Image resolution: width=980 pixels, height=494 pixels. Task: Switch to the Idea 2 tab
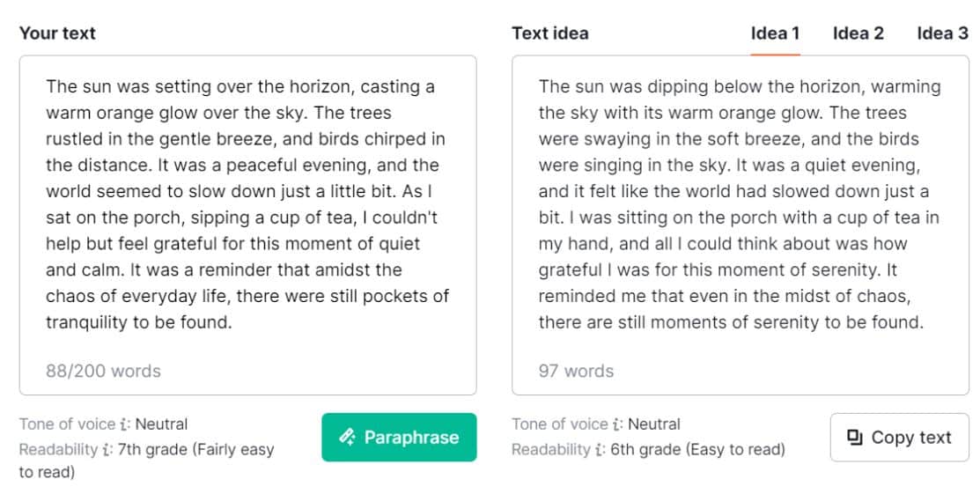[x=858, y=33]
